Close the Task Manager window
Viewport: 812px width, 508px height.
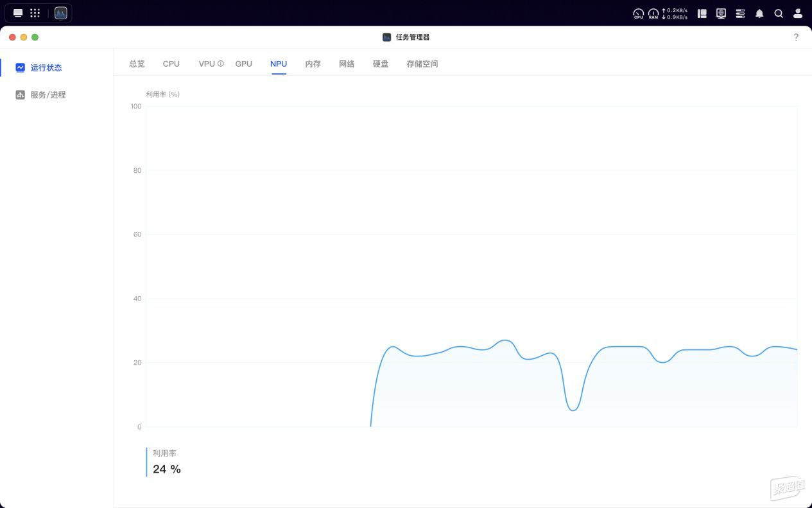tap(12, 37)
